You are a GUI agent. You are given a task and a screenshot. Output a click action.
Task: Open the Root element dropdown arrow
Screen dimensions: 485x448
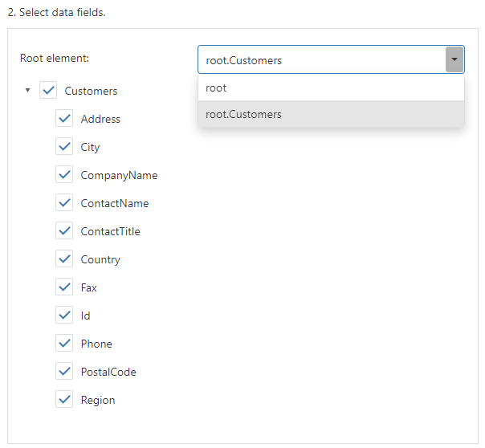[x=454, y=60]
